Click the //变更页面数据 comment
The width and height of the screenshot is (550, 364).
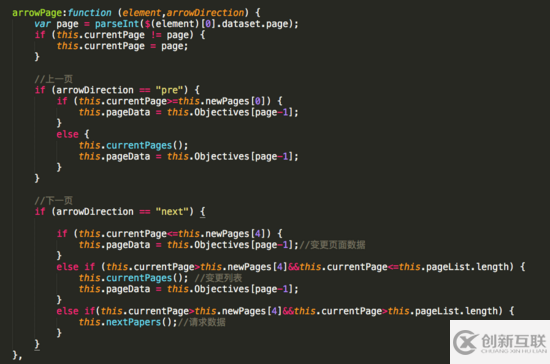332,245
